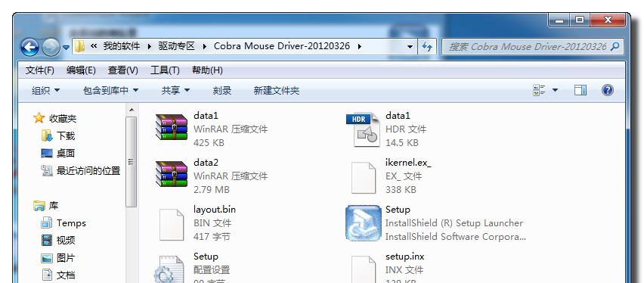This screenshot has height=283, width=644.
Task: Open the 视频 library
Action: click(x=66, y=240)
